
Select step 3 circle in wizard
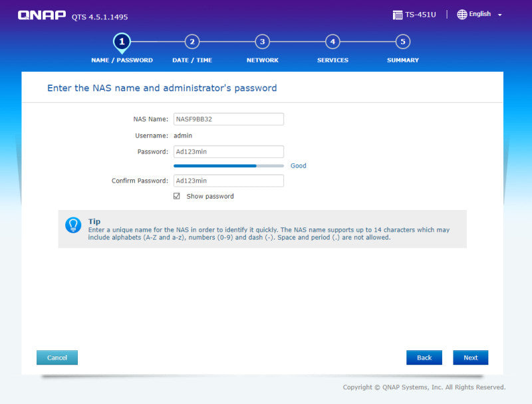pos(262,42)
